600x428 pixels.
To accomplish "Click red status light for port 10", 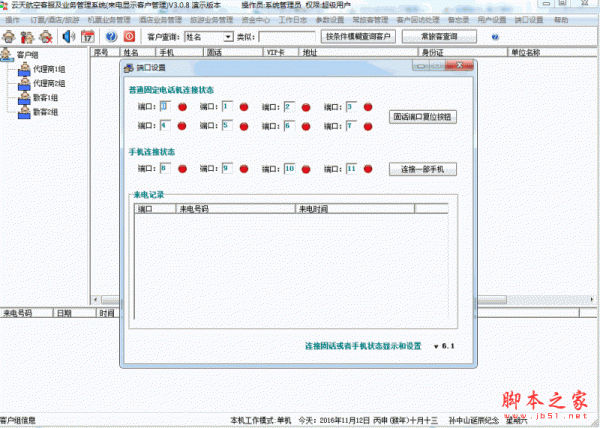I will [306, 169].
